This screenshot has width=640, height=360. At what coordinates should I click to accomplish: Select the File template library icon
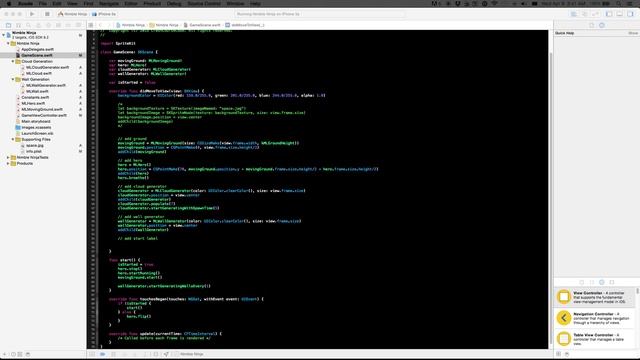pos(582,282)
